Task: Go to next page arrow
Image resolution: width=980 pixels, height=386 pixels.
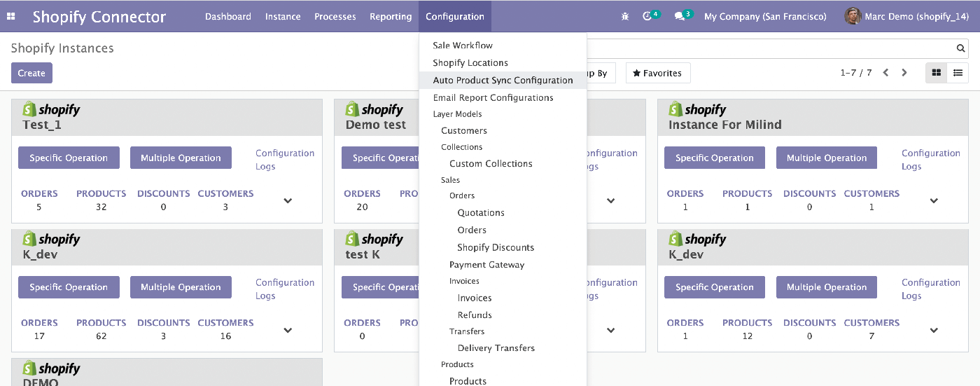Action: click(x=904, y=73)
